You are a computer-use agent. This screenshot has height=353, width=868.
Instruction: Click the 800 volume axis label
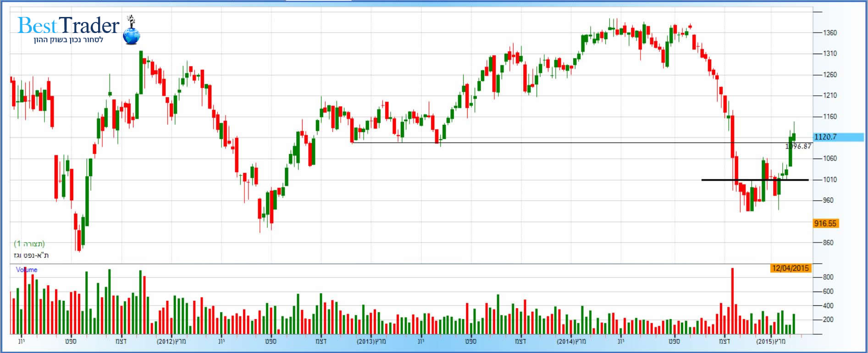click(x=828, y=277)
